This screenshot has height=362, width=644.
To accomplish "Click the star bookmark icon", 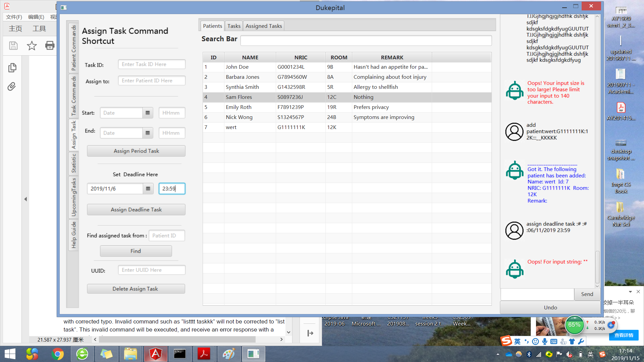I will (32, 46).
